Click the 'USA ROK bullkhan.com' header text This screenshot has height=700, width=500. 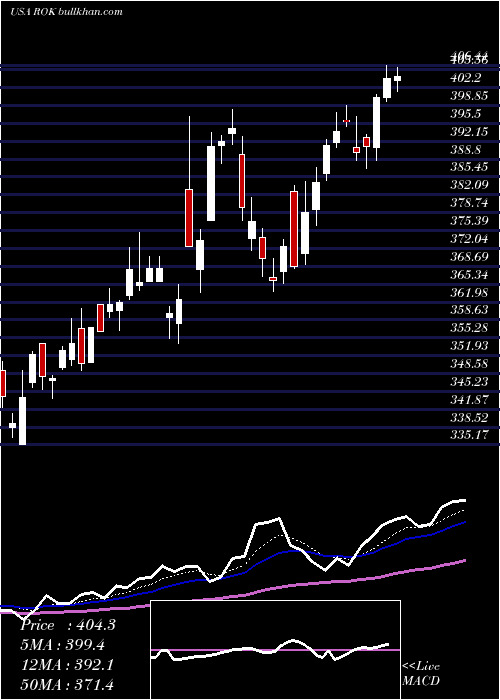click(66, 12)
